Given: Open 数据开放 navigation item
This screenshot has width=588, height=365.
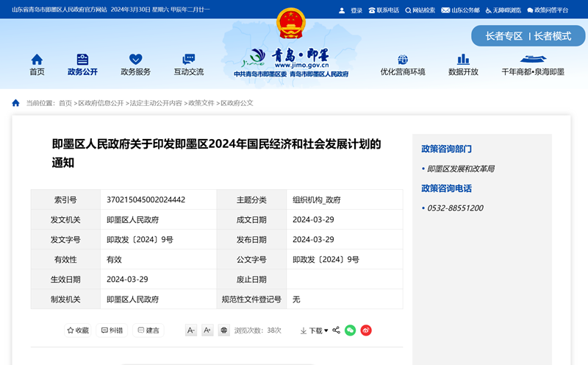Looking at the screenshot, I should 463,65.
